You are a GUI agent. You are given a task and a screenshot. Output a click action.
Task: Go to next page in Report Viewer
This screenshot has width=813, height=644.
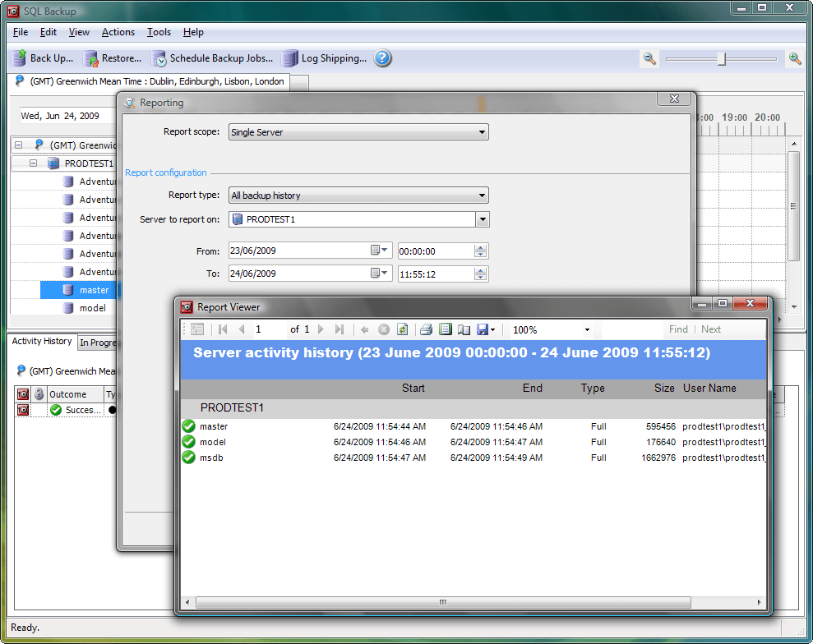coord(321,329)
